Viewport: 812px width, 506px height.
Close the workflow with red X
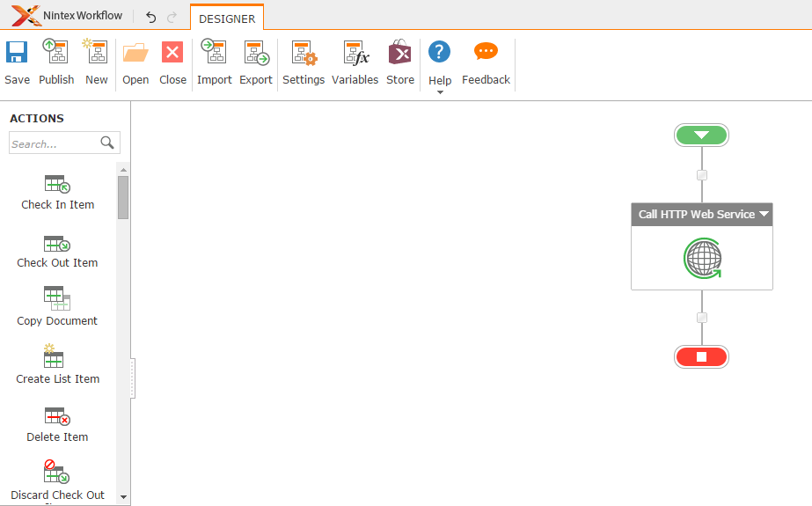[172, 52]
